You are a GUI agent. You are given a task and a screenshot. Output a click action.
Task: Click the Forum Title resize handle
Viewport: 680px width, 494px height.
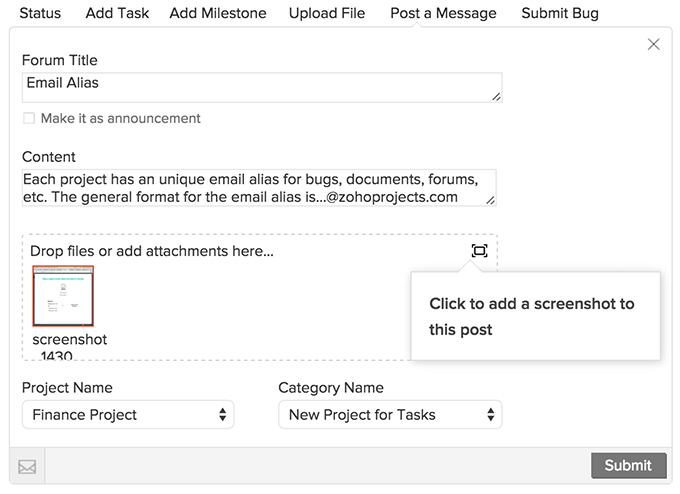pos(496,97)
